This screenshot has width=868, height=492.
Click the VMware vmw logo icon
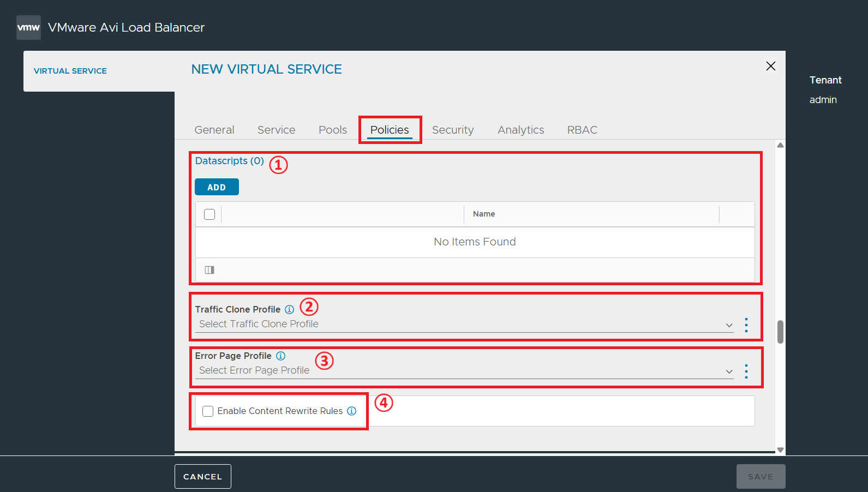28,27
